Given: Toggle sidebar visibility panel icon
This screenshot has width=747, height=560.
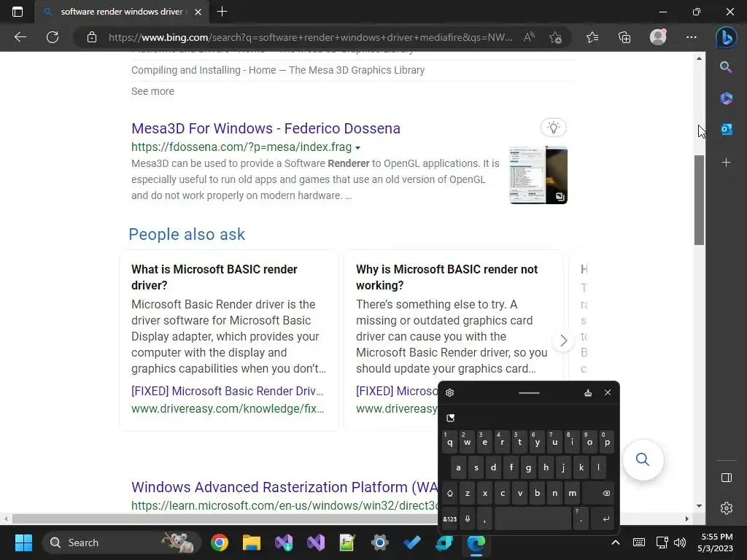Looking at the screenshot, I should pos(726,478).
